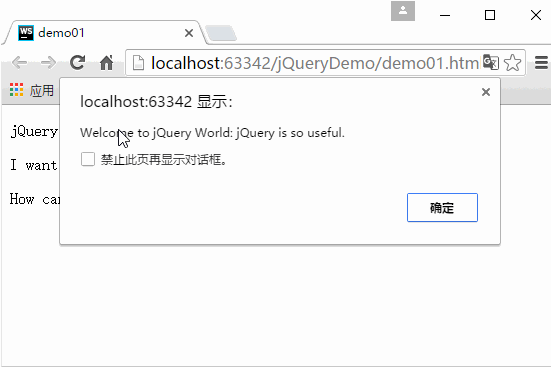551x367 pixels.
Task: Click the alert message text 'Welcome to jQuery World'
Action: (x=156, y=133)
